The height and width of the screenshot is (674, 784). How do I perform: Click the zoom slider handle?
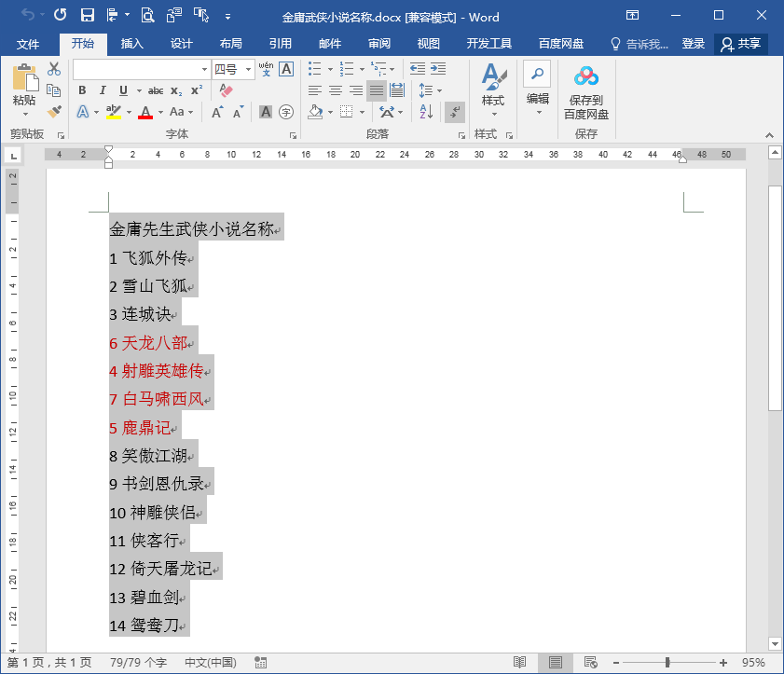[x=667, y=663]
